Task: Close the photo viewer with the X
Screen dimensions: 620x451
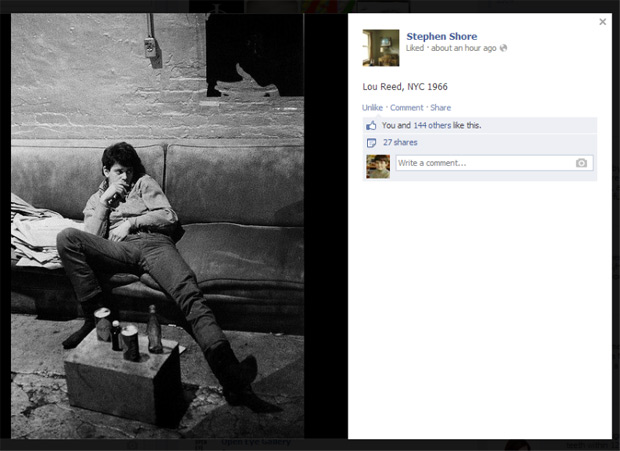Action: pyautogui.click(x=603, y=22)
